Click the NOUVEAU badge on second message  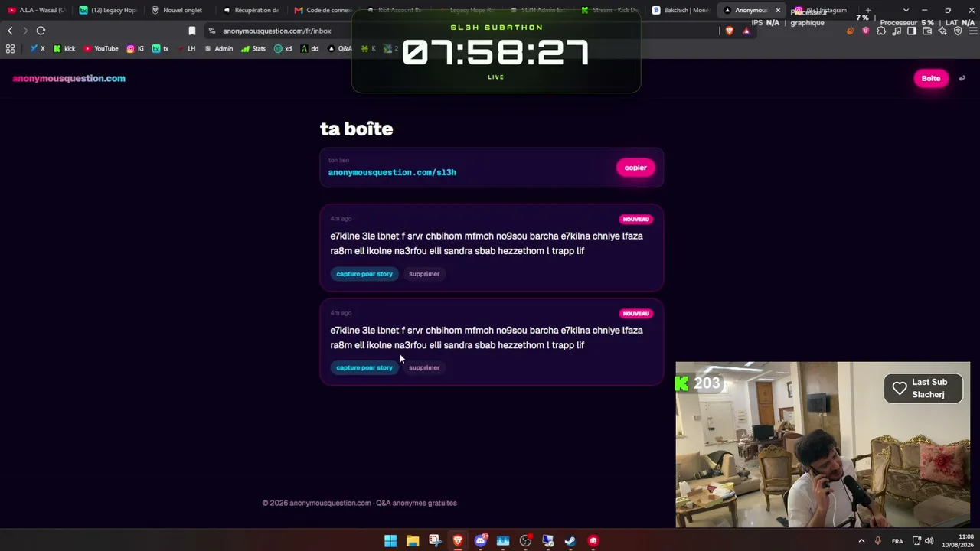(x=635, y=313)
